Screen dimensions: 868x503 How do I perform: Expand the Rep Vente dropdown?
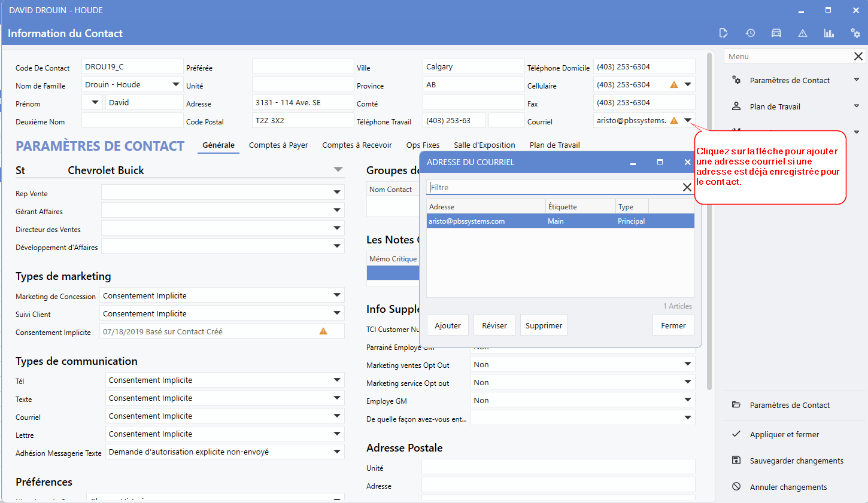tap(337, 193)
